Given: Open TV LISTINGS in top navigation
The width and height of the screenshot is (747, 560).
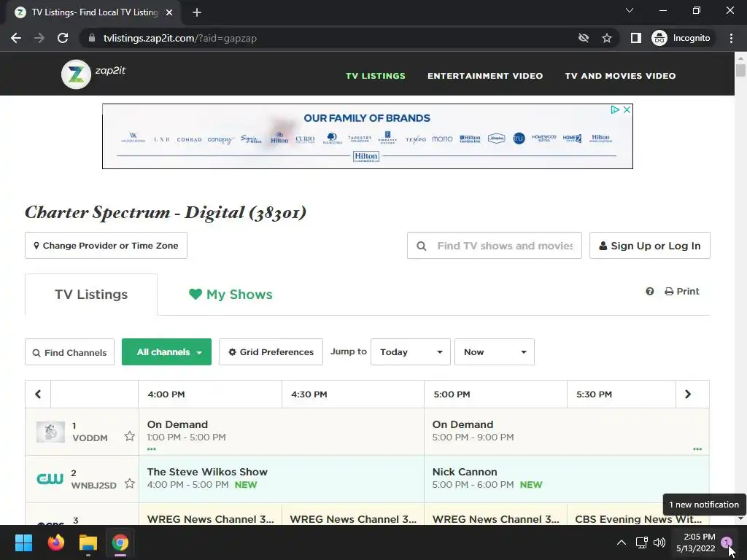Looking at the screenshot, I should coord(376,76).
